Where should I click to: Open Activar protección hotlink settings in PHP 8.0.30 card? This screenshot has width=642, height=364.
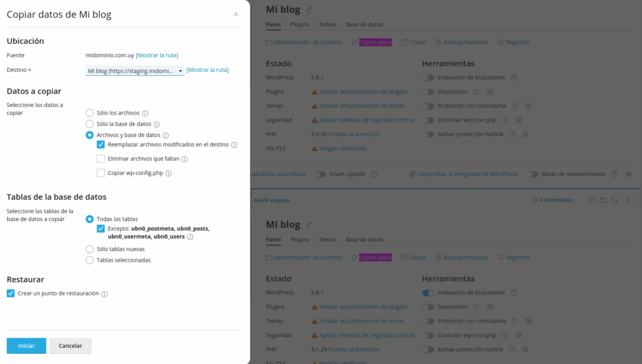[x=526, y=134]
